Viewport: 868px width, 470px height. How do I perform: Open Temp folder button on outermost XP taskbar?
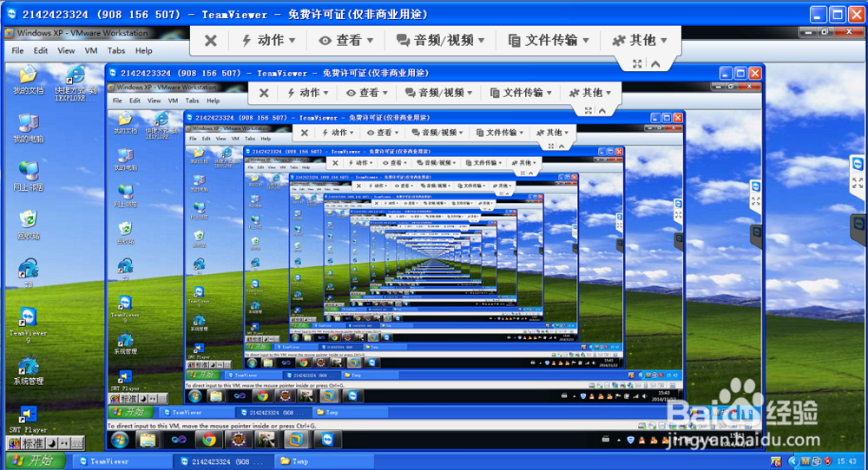point(325,461)
